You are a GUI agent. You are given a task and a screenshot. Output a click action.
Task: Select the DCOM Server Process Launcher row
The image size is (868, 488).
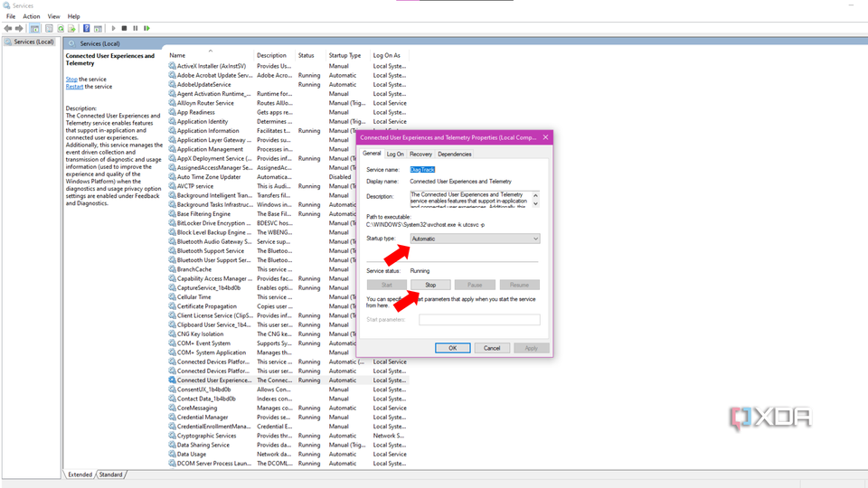click(288, 464)
